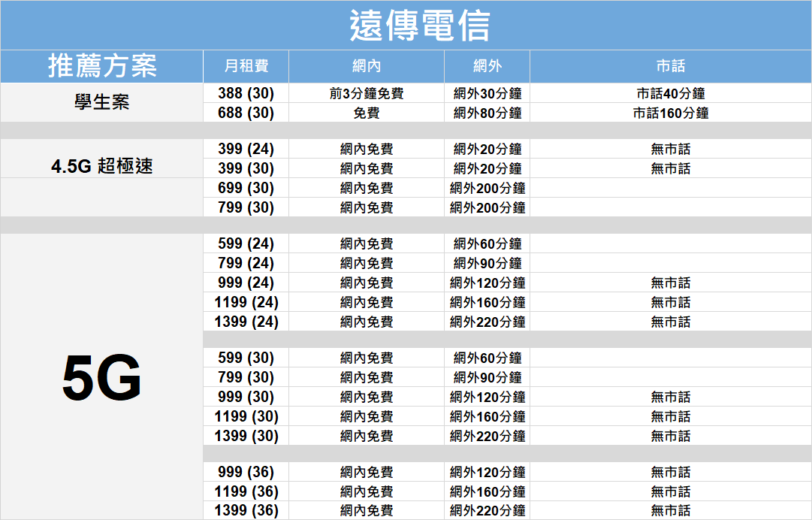
Task: Select the 1199 (24) monthly fee cell
Action: (x=246, y=302)
